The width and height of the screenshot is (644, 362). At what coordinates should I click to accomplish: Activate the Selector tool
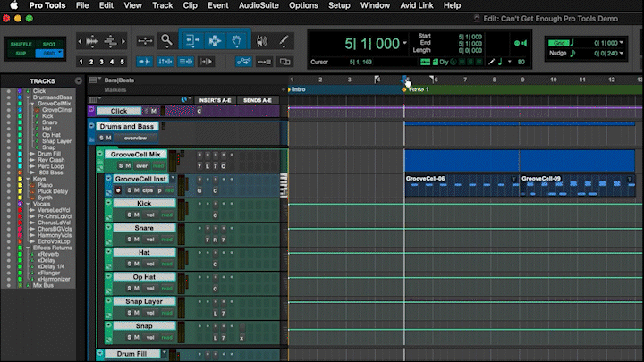(215, 40)
